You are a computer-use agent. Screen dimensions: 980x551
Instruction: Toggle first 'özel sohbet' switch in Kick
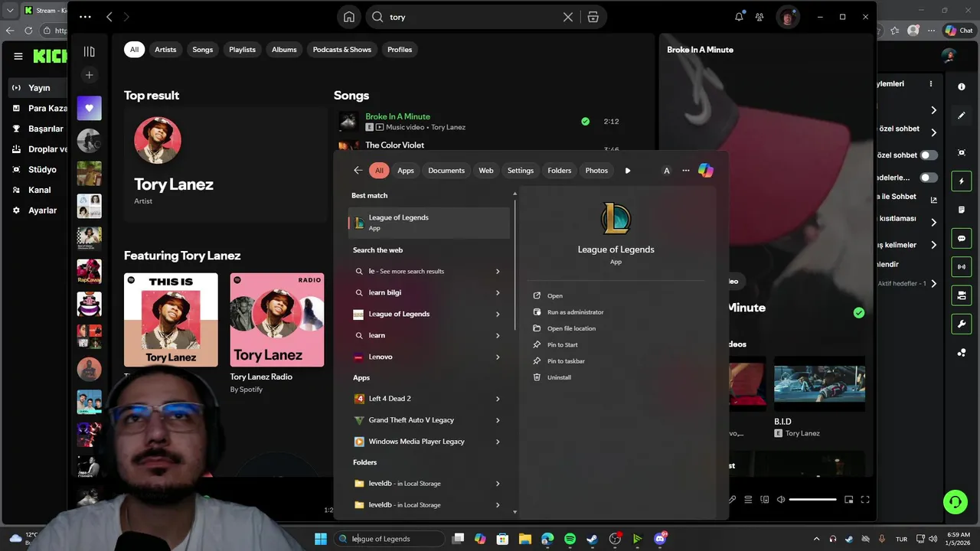(x=929, y=155)
